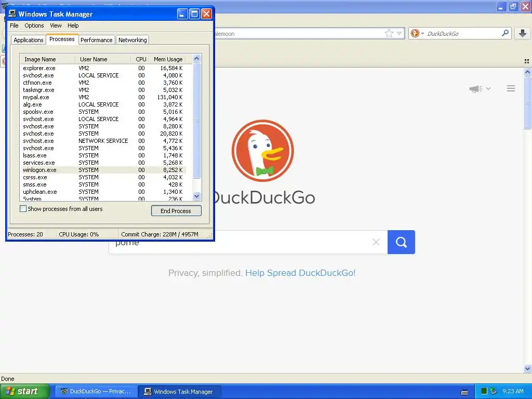
Task: Click Windows Task Manager taskbar button
Action: click(179, 391)
